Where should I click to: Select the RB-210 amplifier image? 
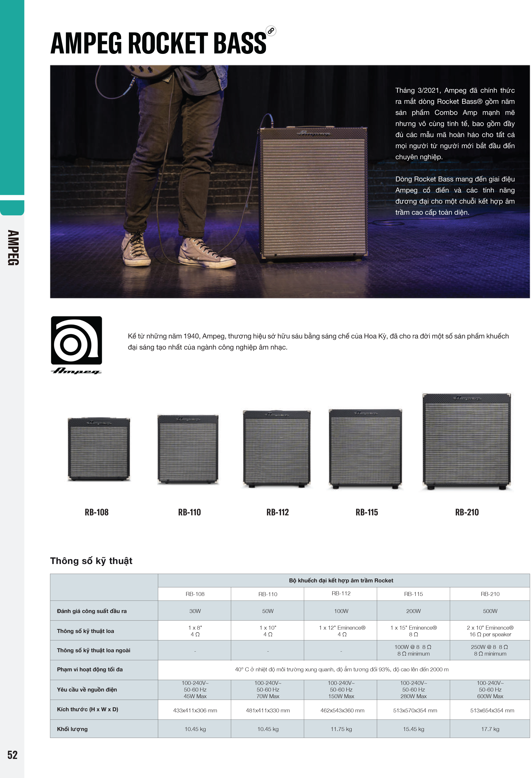point(467,442)
